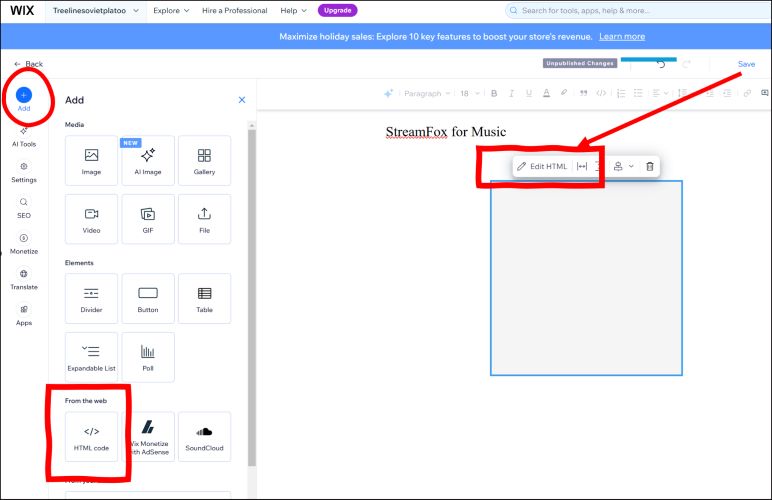This screenshot has height=500, width=772.
Task: Open the font size 18 dropdown
Action: (x=469, y=93)
